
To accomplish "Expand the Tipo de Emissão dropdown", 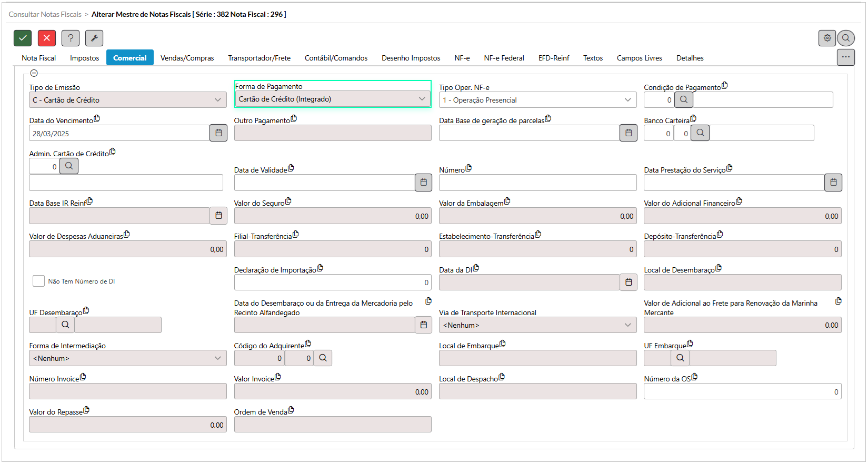I will (128, 100).
